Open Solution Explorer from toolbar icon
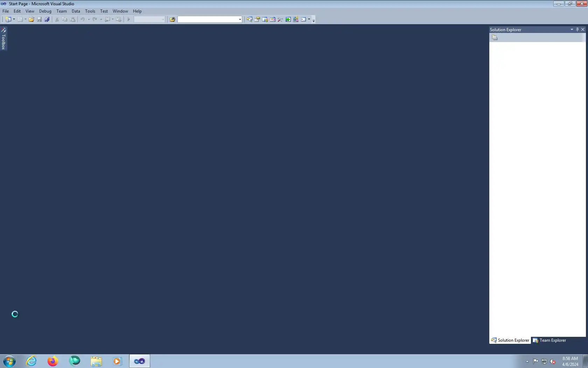The width and height of the screenshot is (588, 368). 249,20
